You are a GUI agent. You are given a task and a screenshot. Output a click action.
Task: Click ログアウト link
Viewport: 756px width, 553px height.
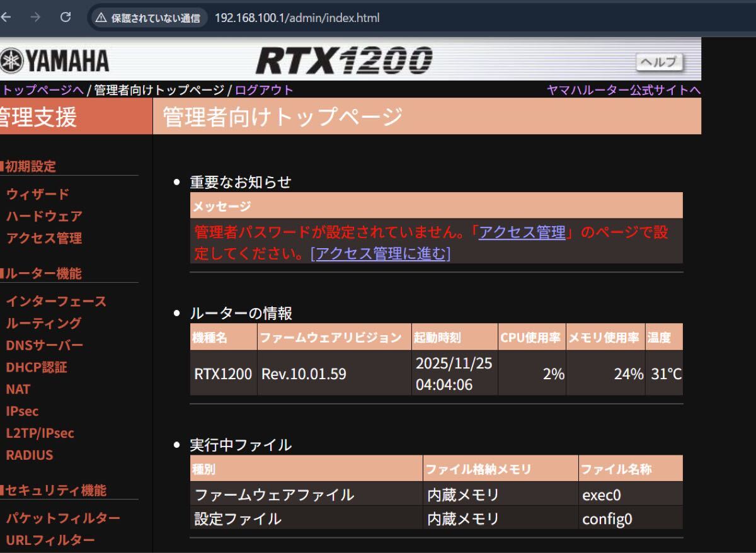click(264, 90)
